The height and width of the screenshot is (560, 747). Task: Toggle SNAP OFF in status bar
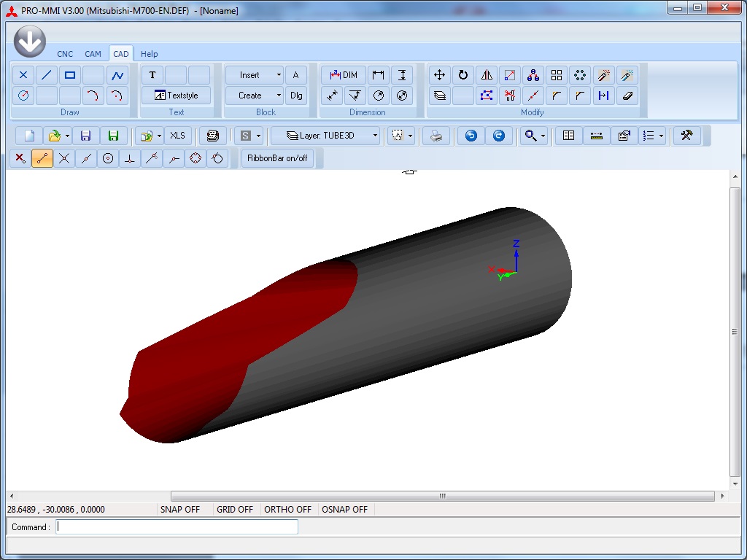click(x=179, y=510)
